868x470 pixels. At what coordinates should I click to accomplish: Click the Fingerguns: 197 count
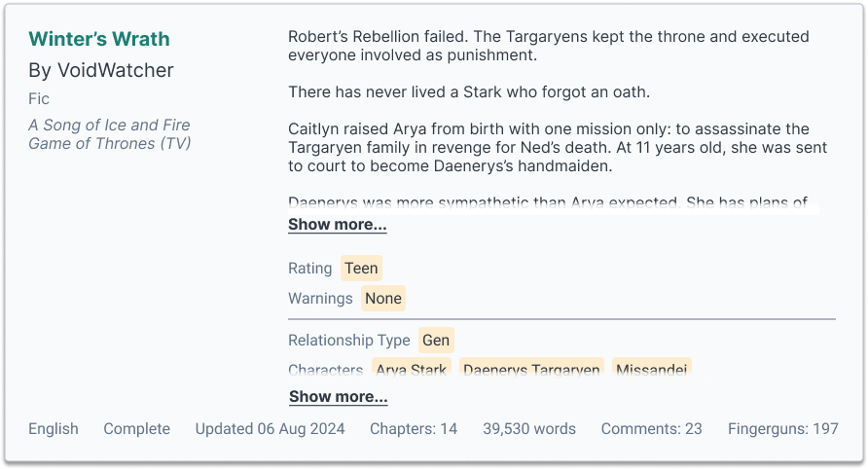click(x=782, y=429)
